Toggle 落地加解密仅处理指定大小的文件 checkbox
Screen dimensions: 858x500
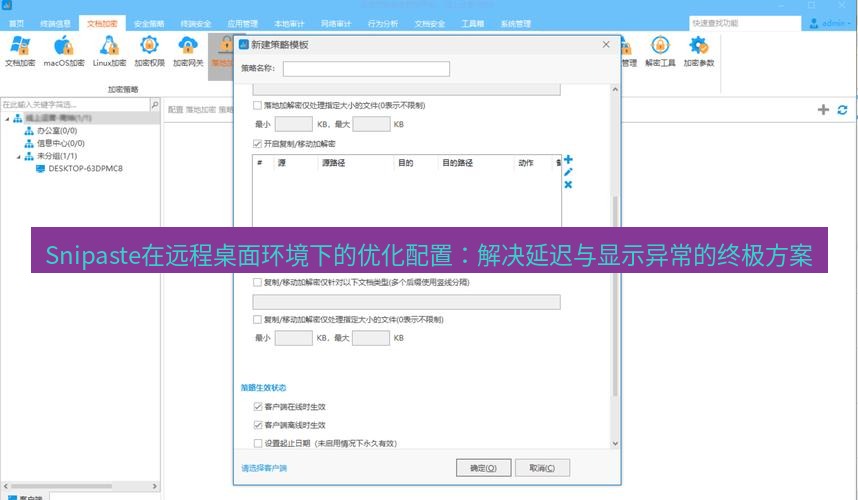click(257, 105)
